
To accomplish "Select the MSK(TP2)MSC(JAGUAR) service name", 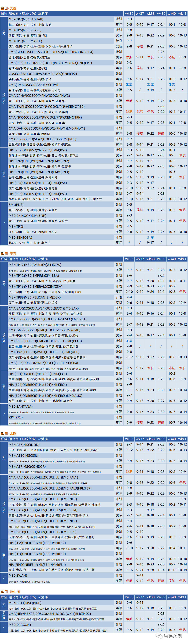I will (x=26, y=19).
